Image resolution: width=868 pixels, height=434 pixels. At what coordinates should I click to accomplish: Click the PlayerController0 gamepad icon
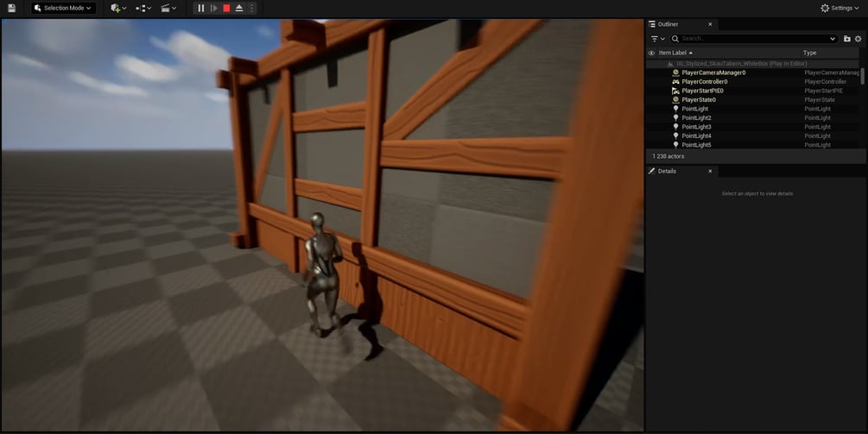pos(675,82)
